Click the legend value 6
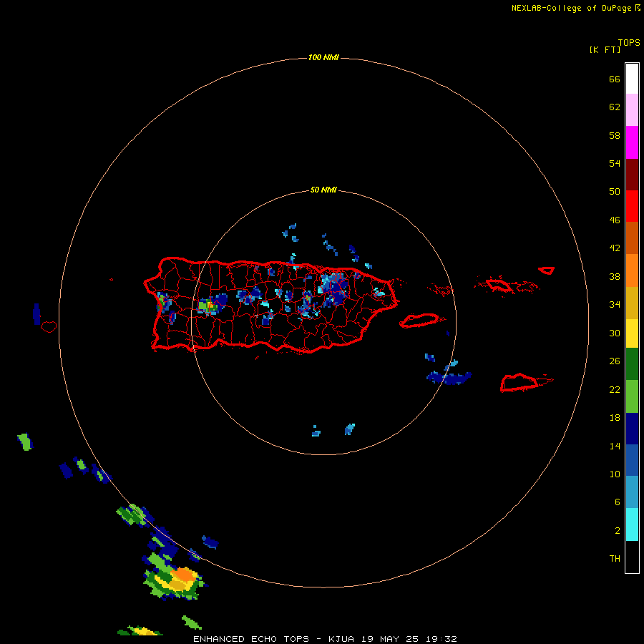This screenshot has width=644, height=644. [x=618, y=502]
